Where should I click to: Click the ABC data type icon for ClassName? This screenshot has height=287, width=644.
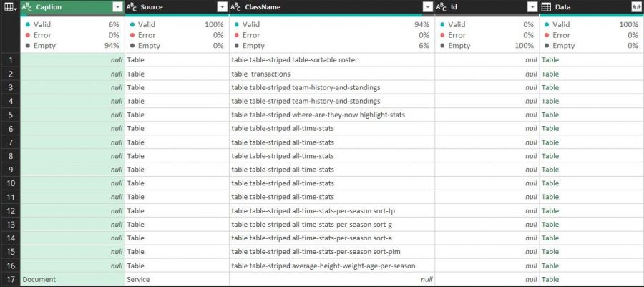(235, 7)
